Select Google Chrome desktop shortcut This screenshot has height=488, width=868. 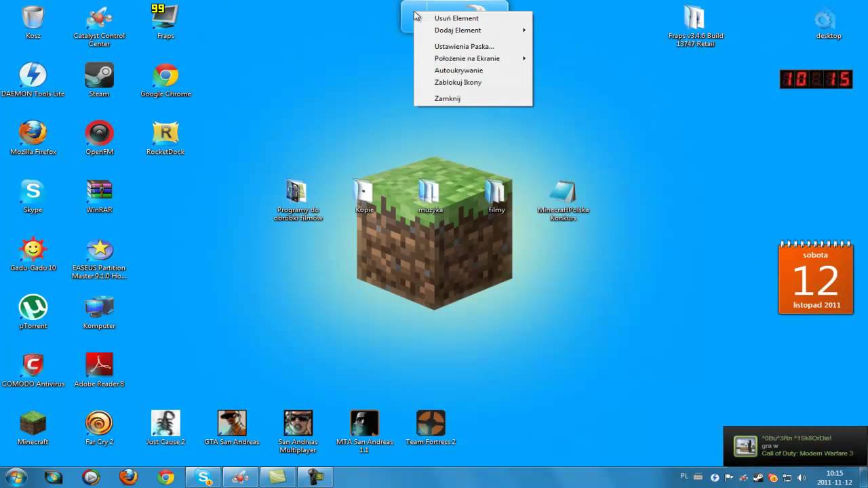point(165,80)
